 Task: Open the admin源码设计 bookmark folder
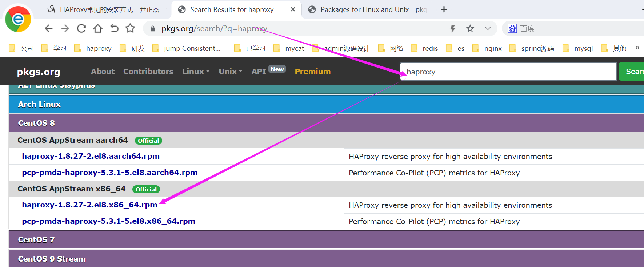click(x=341, y=48)
